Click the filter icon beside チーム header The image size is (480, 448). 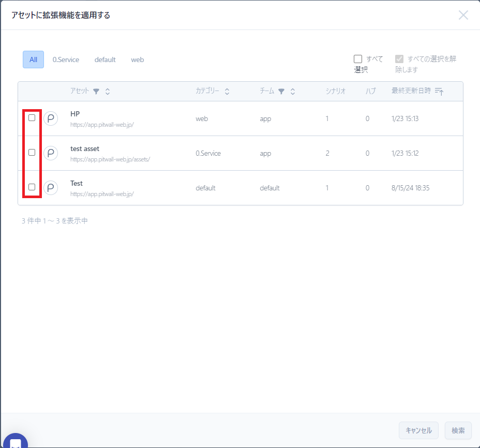pos(281,92)
